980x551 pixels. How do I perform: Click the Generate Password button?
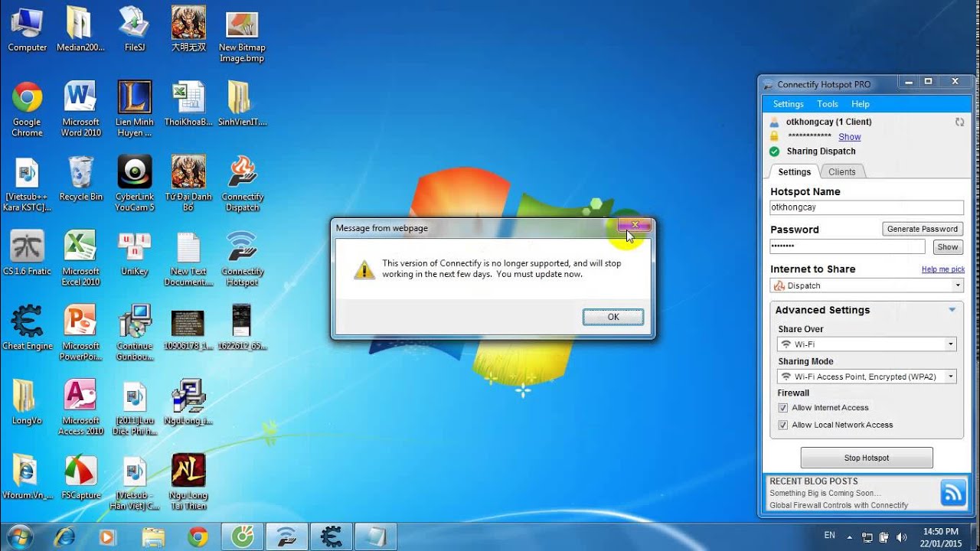click(923, 229)
